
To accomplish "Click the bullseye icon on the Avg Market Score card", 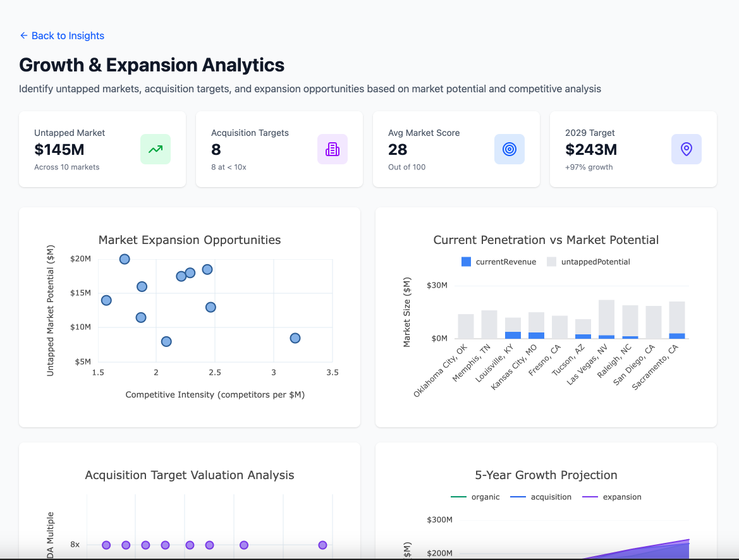I will (x=510, y=149).
